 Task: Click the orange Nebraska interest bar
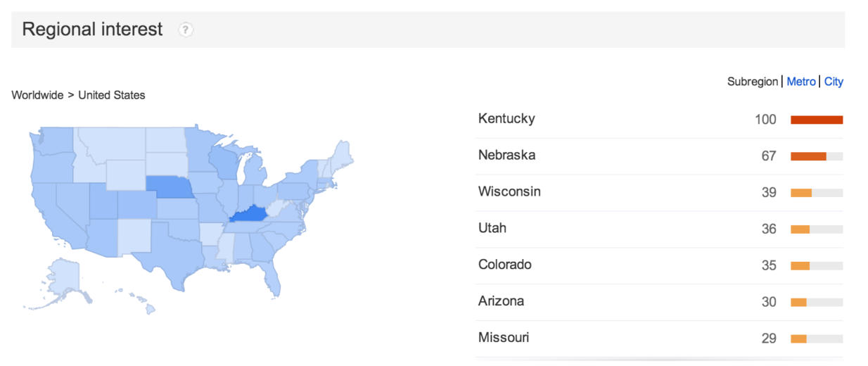coord(808,156)
